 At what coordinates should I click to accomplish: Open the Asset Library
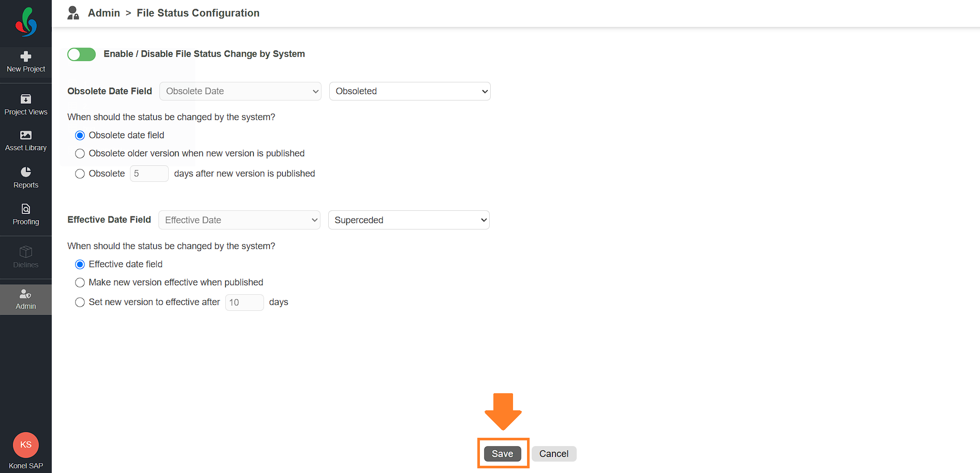[x=26, y=141]
